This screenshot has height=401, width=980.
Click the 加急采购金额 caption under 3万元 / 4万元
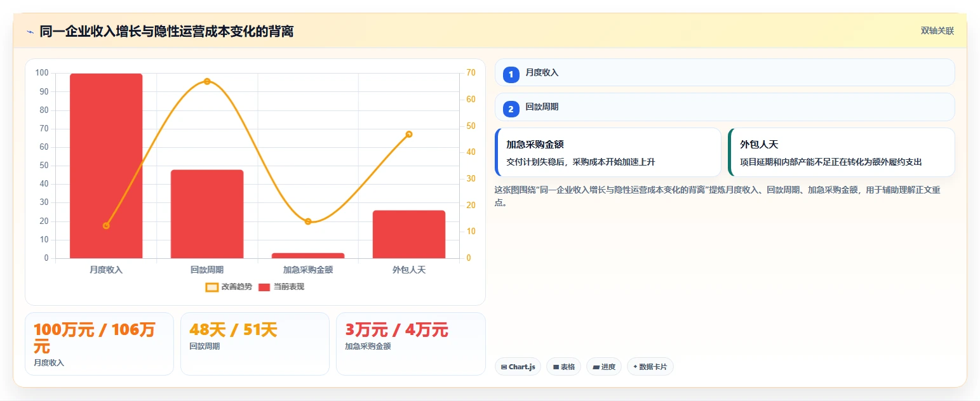pos(368,346)
